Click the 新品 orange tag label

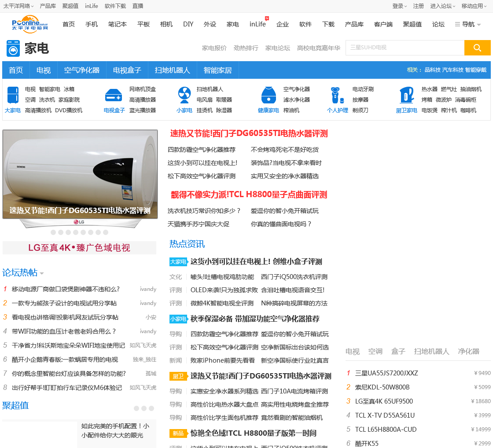pyautogui.click(x=178, y=433)
